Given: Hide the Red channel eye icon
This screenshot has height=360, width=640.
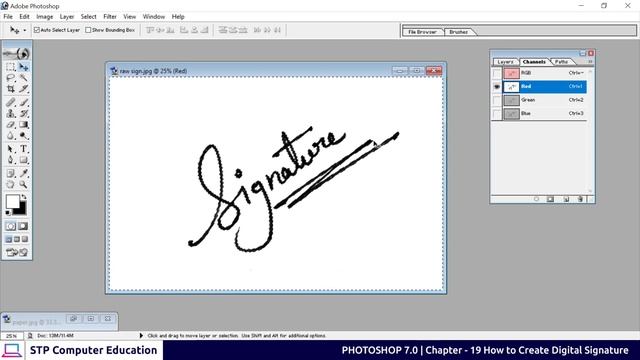Looking at the screenshot, I should pos(496,87).
